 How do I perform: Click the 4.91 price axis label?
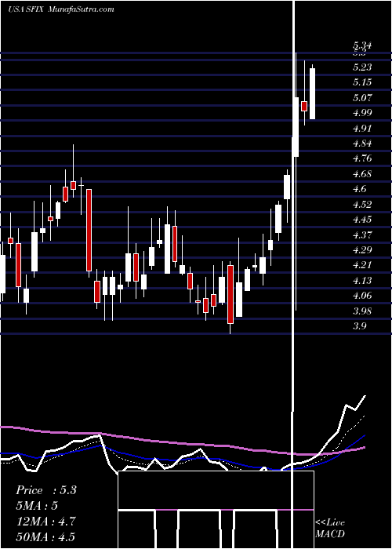point(362,128)
